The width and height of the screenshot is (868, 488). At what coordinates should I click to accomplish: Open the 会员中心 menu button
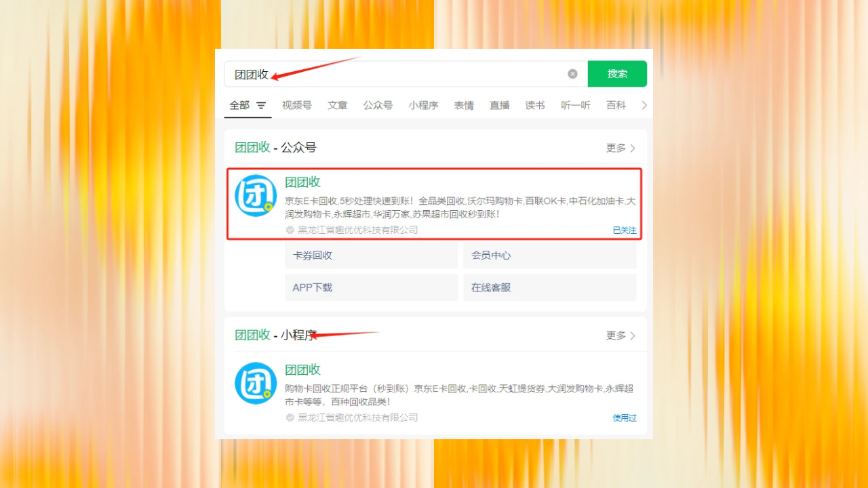click(550, 256)
